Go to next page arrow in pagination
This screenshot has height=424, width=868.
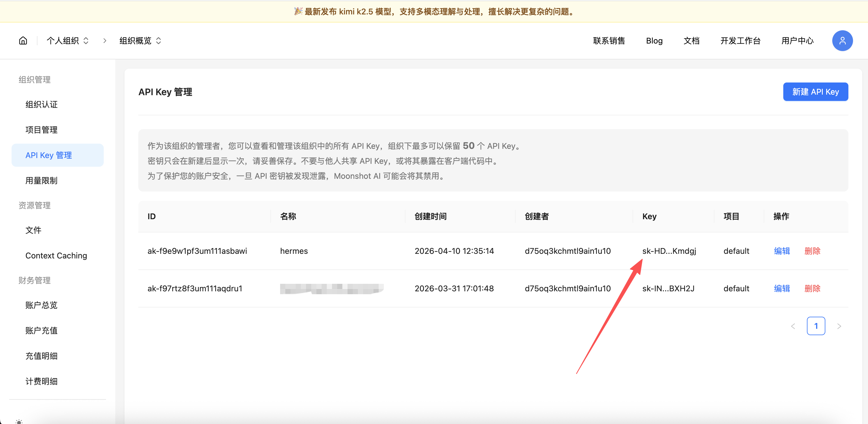tap(839, 326)
